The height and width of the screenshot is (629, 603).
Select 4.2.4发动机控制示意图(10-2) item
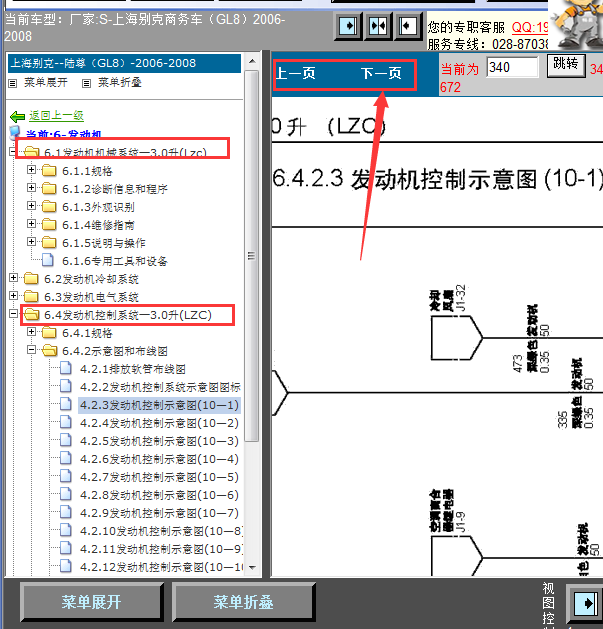click(x=159, y=423)
